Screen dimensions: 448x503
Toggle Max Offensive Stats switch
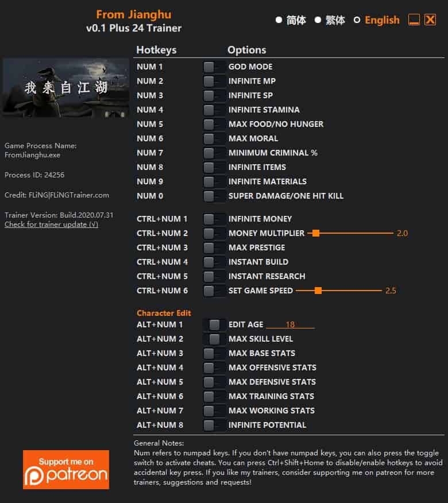coord(214,367)
